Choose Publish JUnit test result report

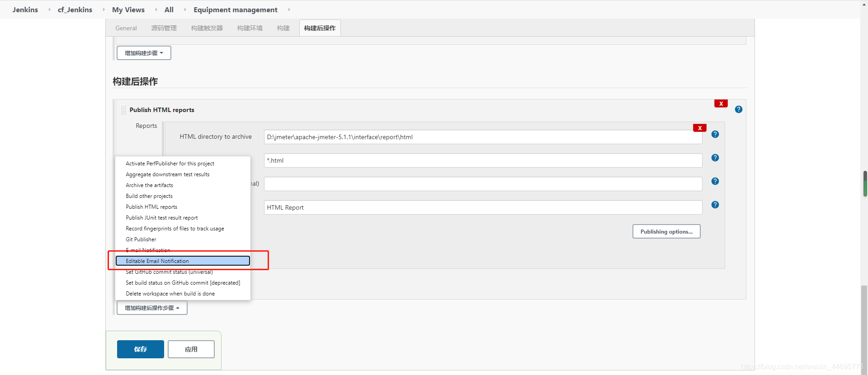(183, 218)
